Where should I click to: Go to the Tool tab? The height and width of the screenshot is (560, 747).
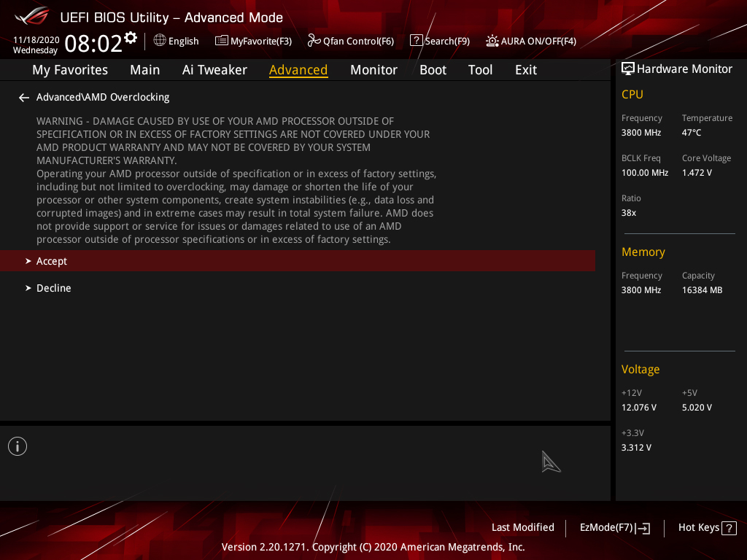pyautogui.click(x=480, y=70)
